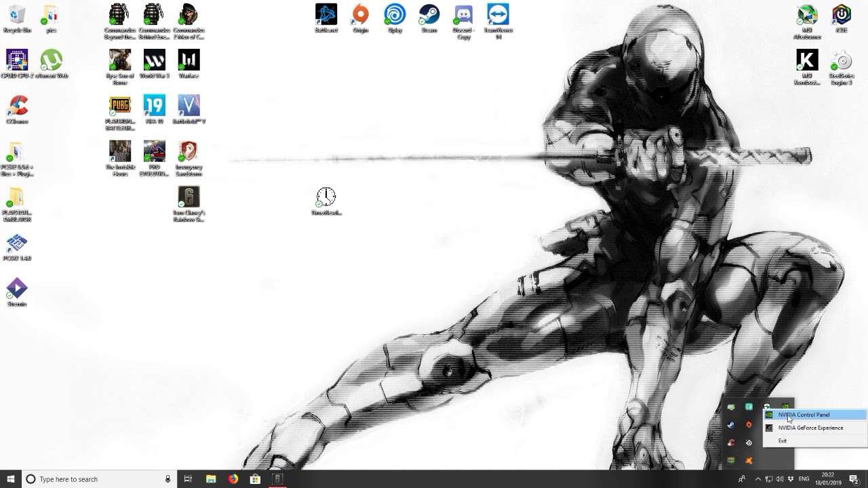Image resolution: width=868 pixels, height=488 pixels.
Task: Choose NVIDIA GeForce Experience menu entry
Action: (815, 428)
